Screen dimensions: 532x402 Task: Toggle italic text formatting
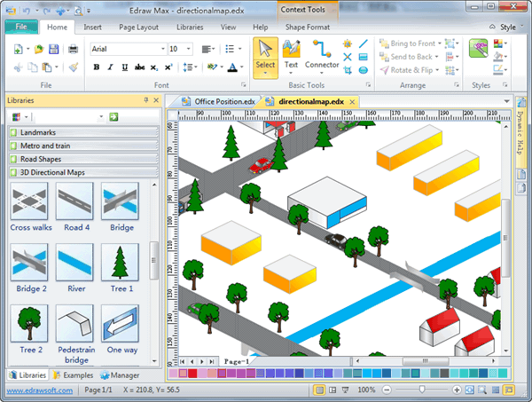(110, 67)
